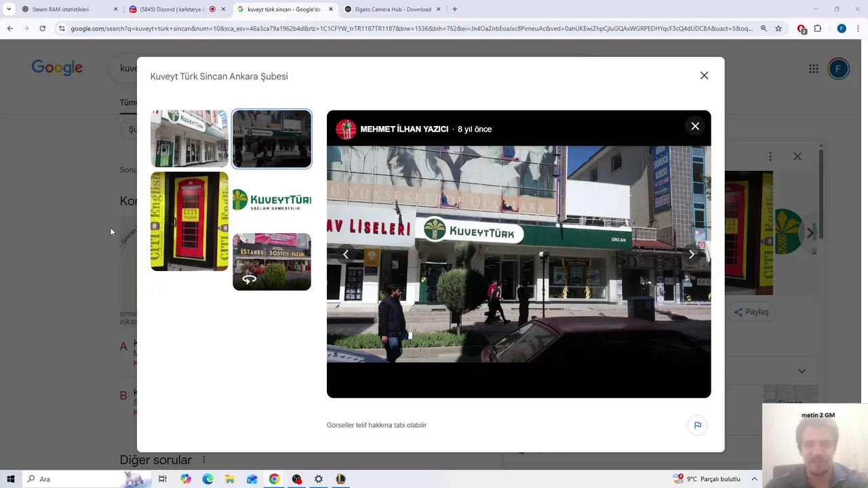The image size is (868, 488).
Task: Open the zoom magnifier in address bar
Action: 764,28
